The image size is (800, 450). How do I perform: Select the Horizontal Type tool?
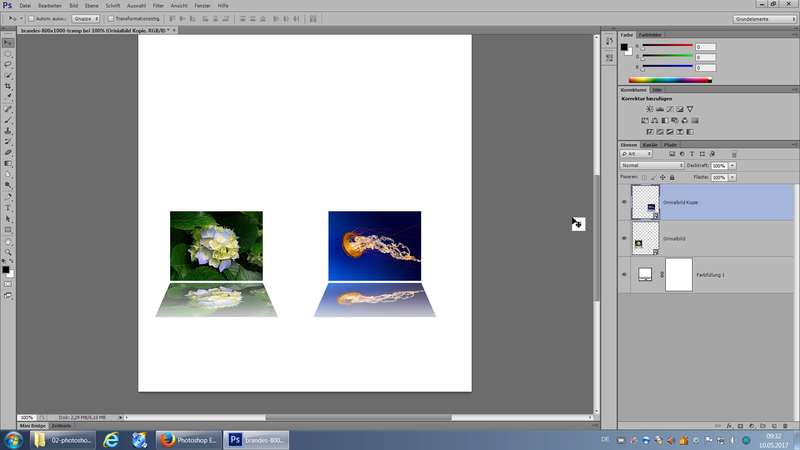[8, 208]
